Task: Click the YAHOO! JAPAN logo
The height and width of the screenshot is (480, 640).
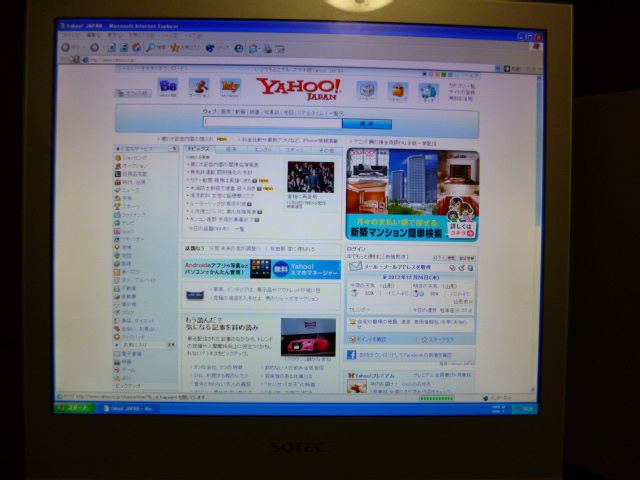Action: point(299,89)
